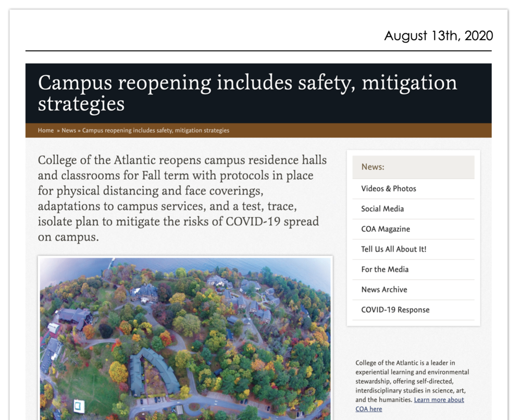Open the News breadcrumb link
Image resolution: width=521 pixels, height=420 pixels.
point(69,130)
